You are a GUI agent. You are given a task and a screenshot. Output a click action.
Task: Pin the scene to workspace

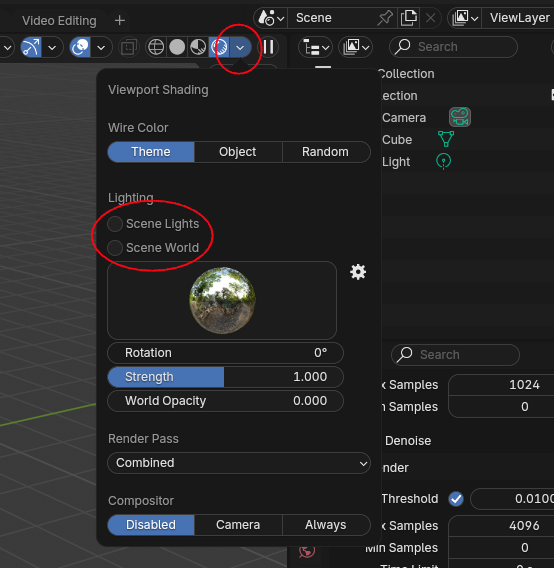[x=385, y=17]
